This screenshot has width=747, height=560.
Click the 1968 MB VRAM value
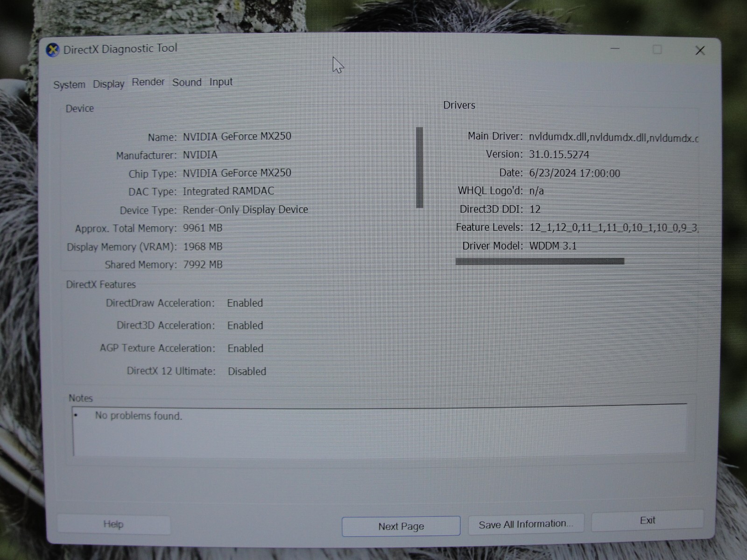pos(203,246)
